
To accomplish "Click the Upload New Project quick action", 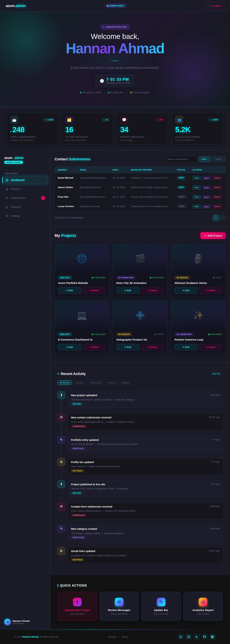I will (x=77, y=606).
